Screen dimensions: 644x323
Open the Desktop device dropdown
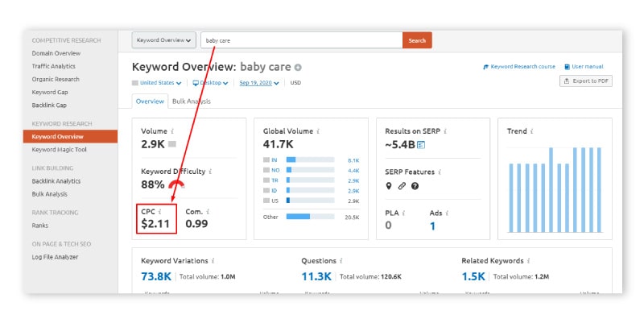[210, 83]
